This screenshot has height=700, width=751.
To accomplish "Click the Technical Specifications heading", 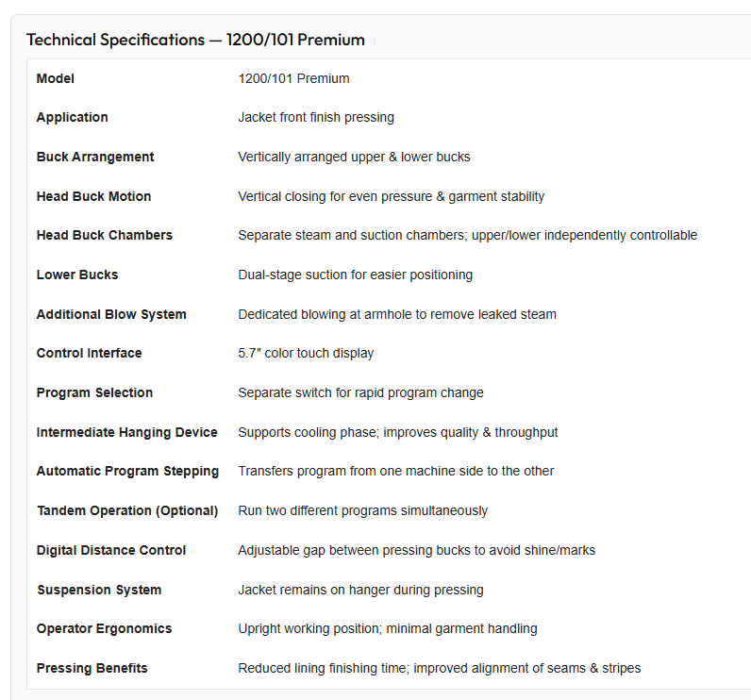I will click(x=195, y=40).
